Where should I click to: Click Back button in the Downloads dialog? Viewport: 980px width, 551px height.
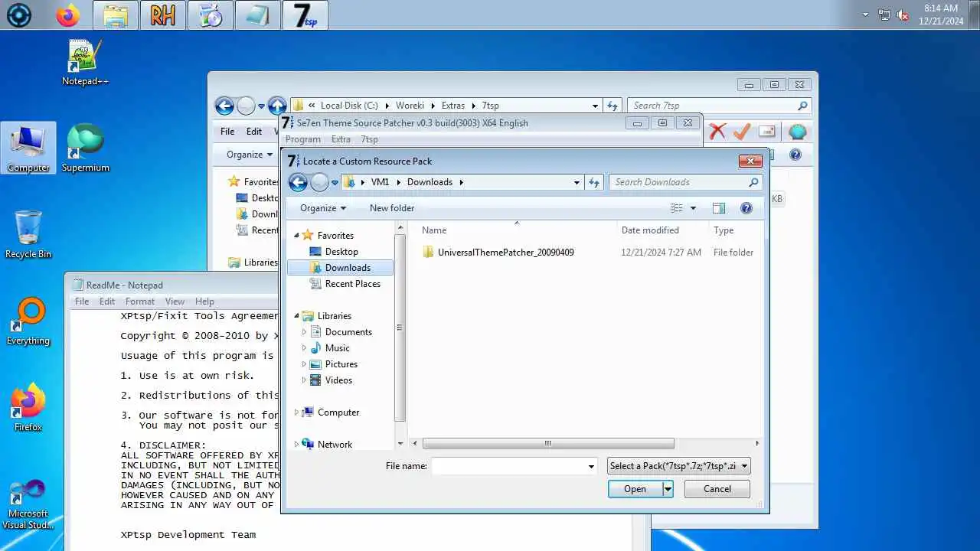click(x=298, y=182)
